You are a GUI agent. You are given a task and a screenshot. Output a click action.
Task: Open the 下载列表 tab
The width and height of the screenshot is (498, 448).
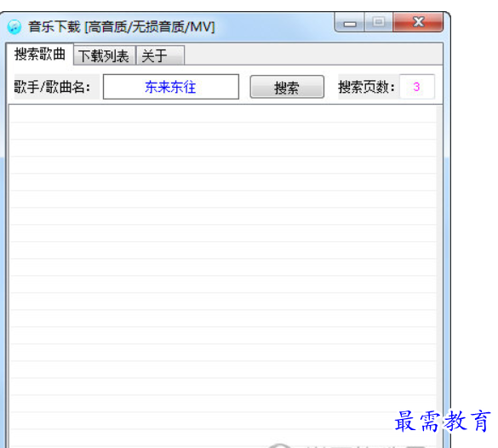[x=104, y=56]
